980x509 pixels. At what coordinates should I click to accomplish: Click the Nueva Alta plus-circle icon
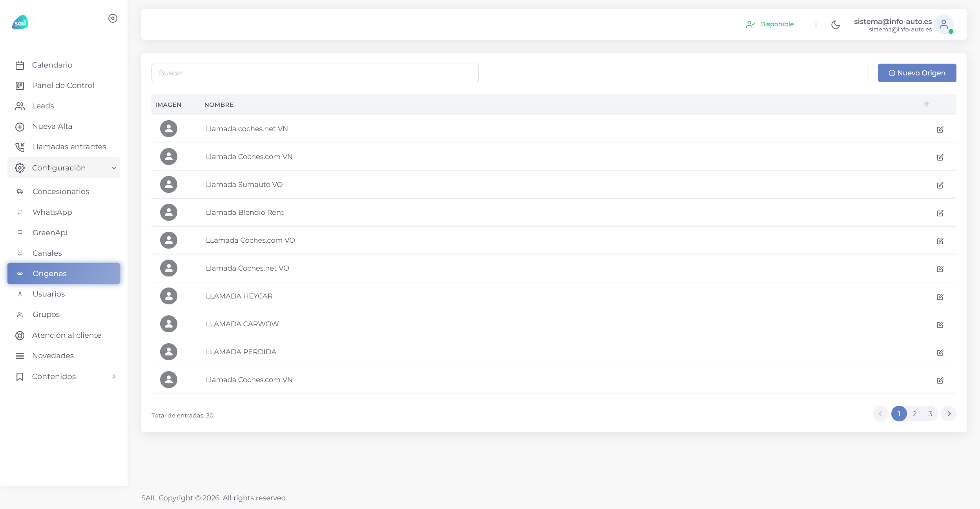pyautogui.click(x=20, y=127)
